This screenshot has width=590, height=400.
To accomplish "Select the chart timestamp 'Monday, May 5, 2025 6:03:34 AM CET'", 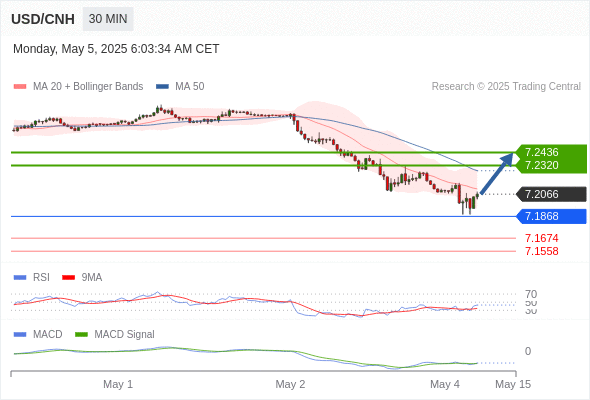I will tap(116, 49).
